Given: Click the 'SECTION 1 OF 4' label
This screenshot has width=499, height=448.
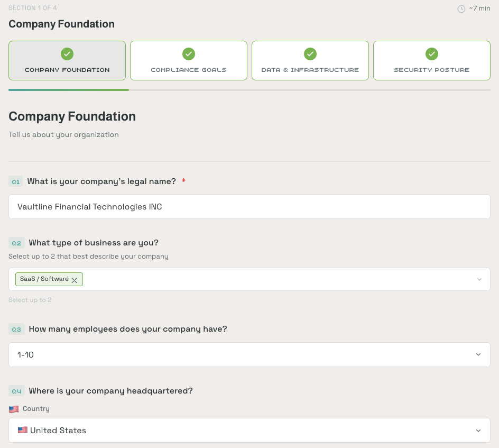Looking at the screenshot, I should point(33,8).
